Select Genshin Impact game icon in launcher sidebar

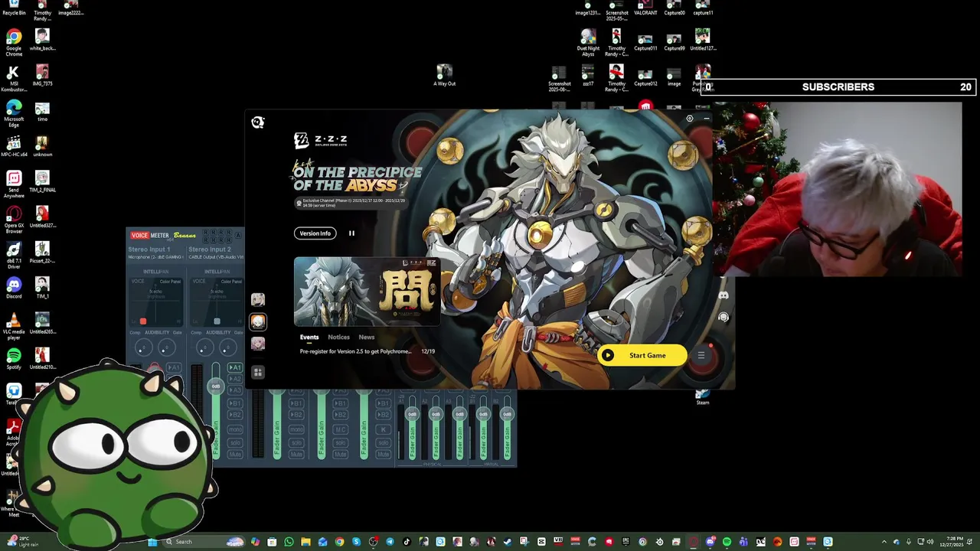point(258,299)
